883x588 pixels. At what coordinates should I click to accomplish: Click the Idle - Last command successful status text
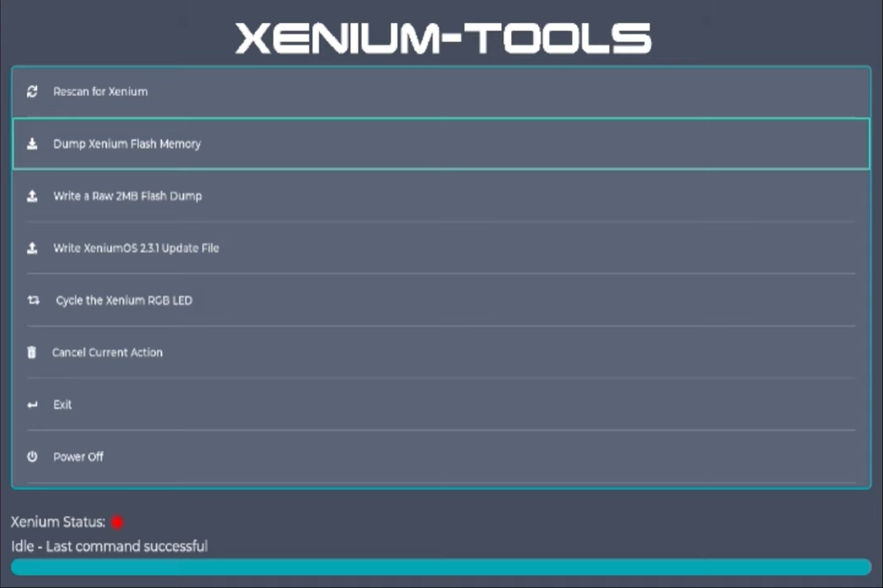pyautogui.click(x=109, y=546)
